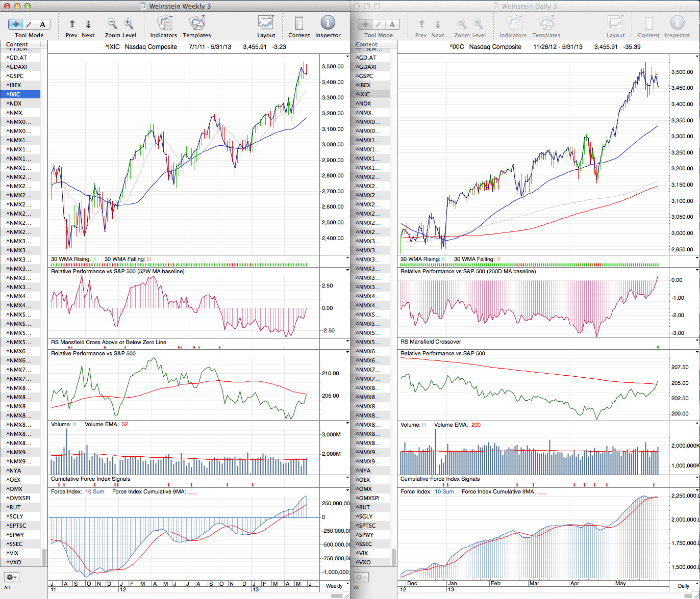
Task: Zoom in with the plus magnifier
Action: (x=129, y=23)
